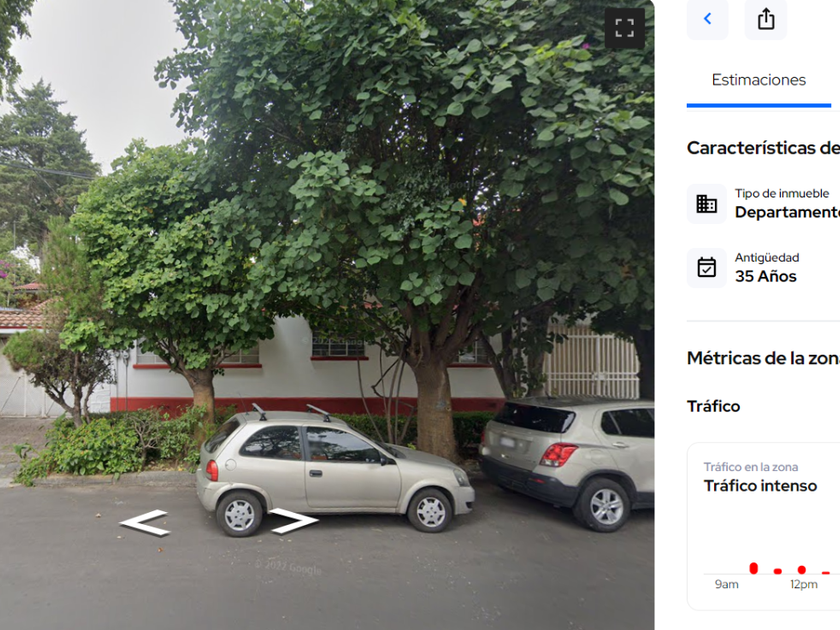Click the share icon button
Viewport: 840px width, 630px height.
click(x=766, y=19)
